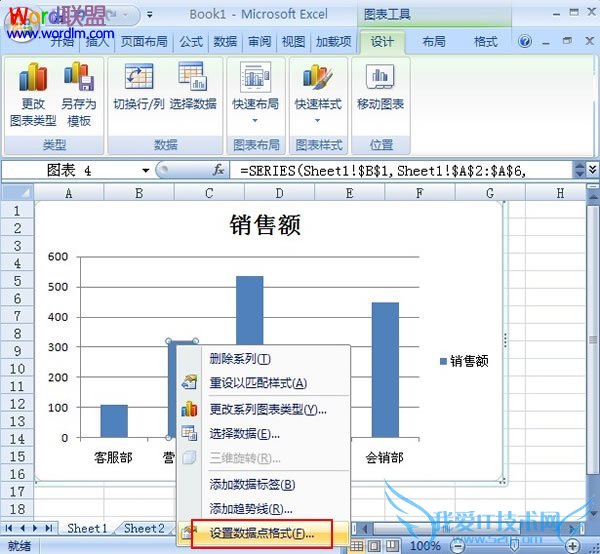Go to first sheet navigation arrow
Viewport: 600px width, 554px height.
tap(9, 528)
